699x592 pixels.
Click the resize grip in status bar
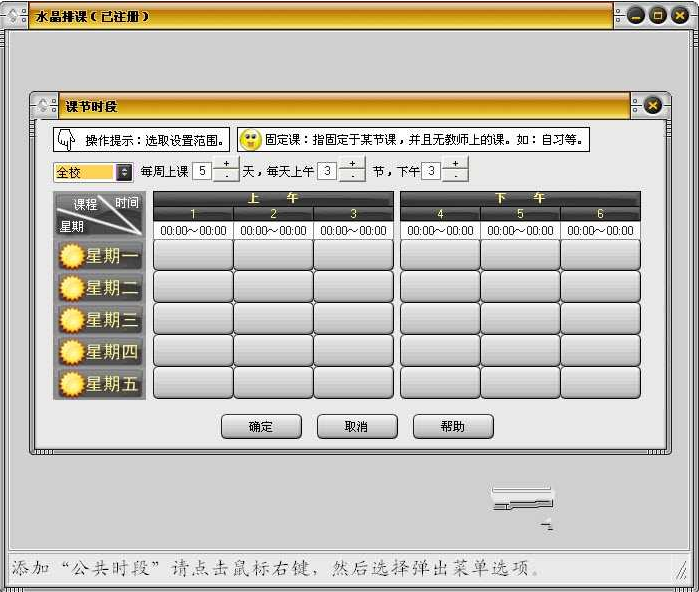[x=683, y=570]
